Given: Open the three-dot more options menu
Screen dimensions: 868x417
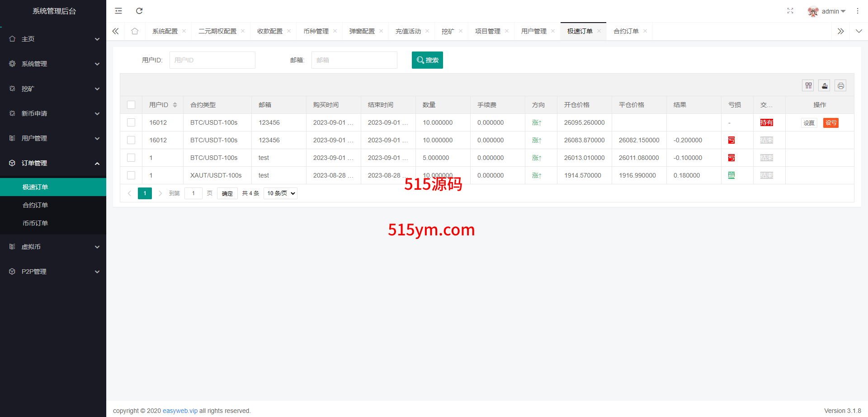Looking at the screenshot, I should coord(858,11).
